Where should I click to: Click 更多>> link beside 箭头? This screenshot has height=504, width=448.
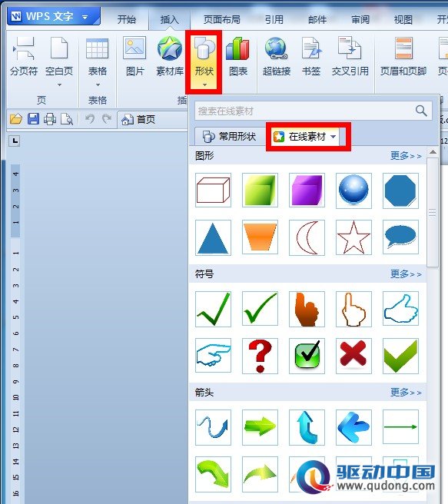click(406, 392)
